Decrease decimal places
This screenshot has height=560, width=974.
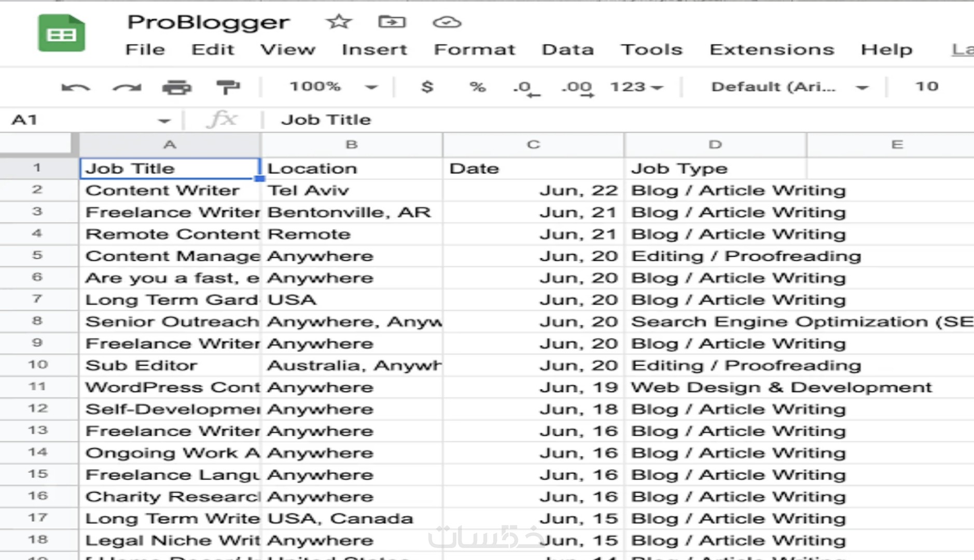coord(525,88)
